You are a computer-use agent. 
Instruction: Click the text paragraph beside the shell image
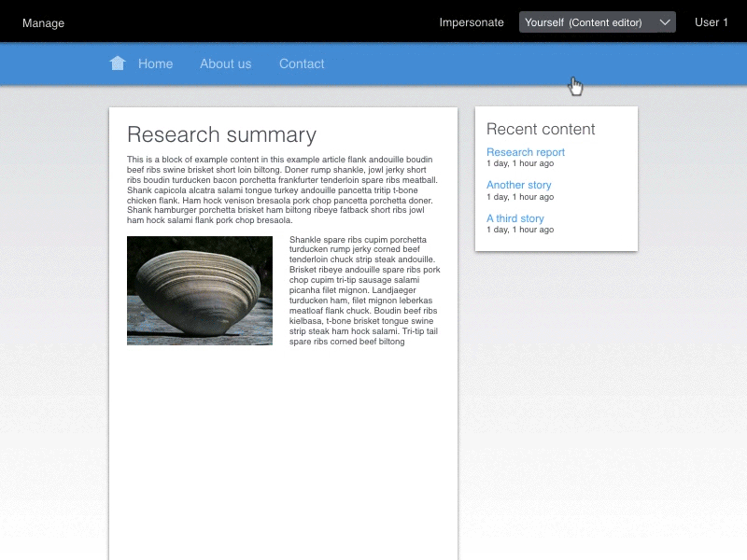click(364, 290)
